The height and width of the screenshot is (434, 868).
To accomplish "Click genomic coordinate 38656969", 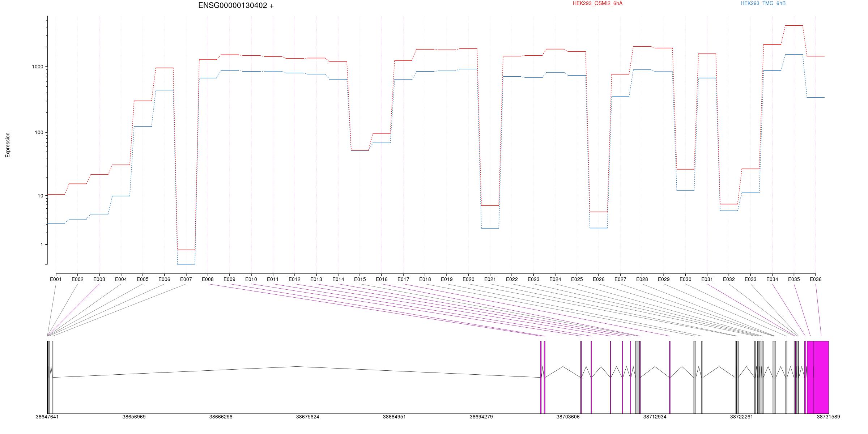I will (x=134, y=417).
